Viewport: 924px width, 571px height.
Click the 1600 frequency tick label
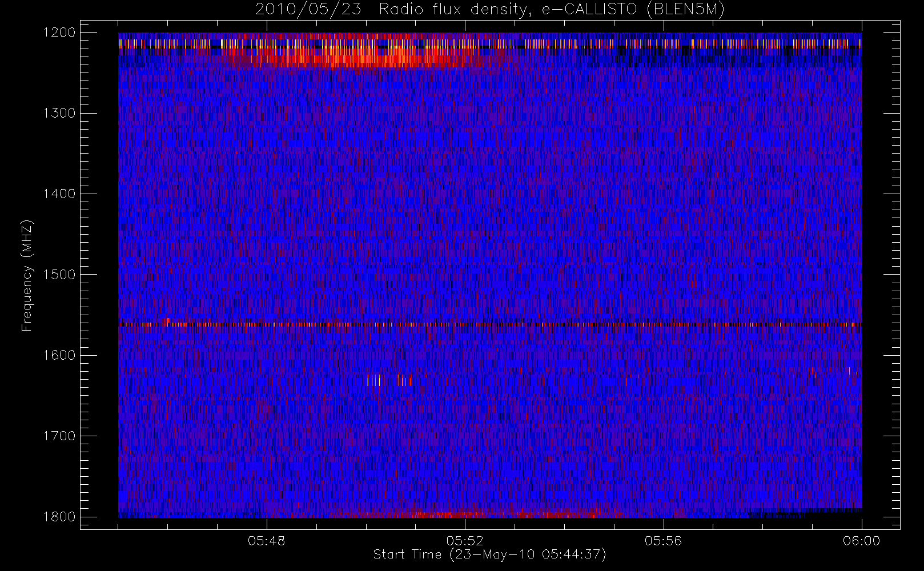coord(59,355)
